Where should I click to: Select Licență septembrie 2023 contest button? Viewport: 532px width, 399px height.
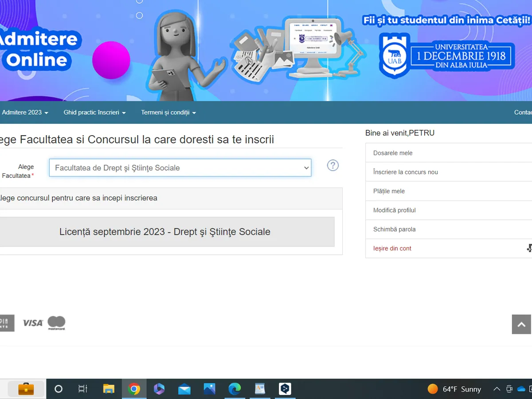165,232
